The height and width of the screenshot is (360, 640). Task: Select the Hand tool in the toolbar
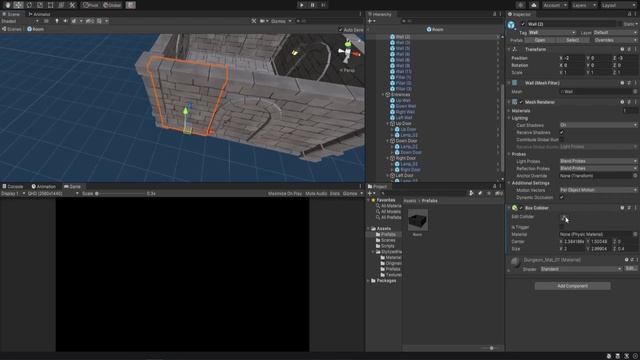coord(7,5)
